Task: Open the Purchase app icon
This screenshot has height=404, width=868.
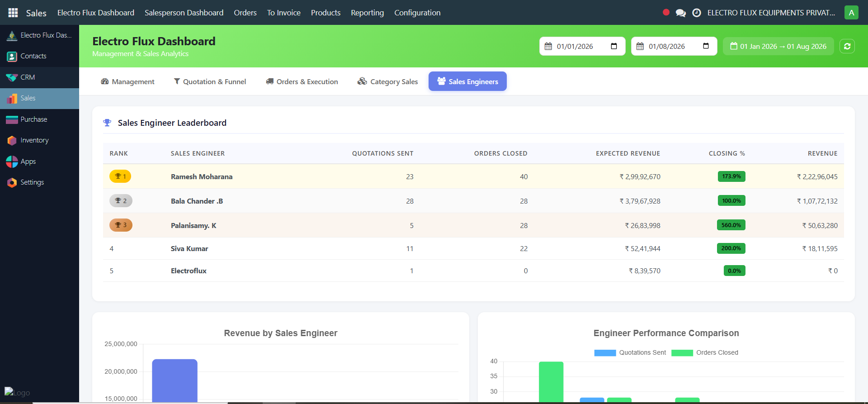Action: pyautogui.click(x=12, y=119)
